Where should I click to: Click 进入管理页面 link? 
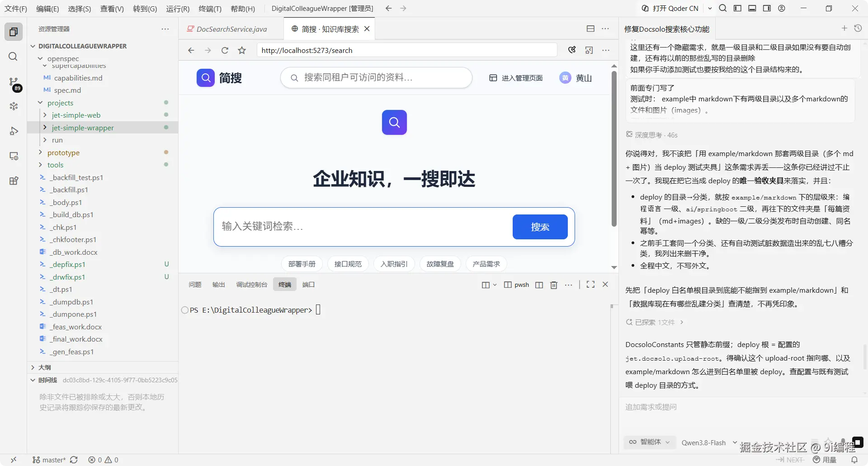pos(516,78)
